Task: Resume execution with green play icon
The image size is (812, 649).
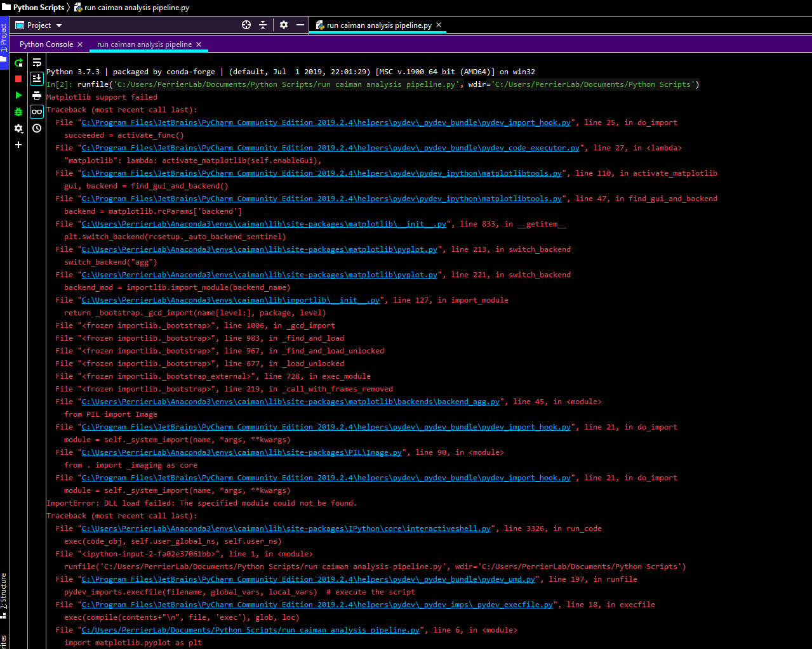Action: pyautogui.click(x=18, y=95)
